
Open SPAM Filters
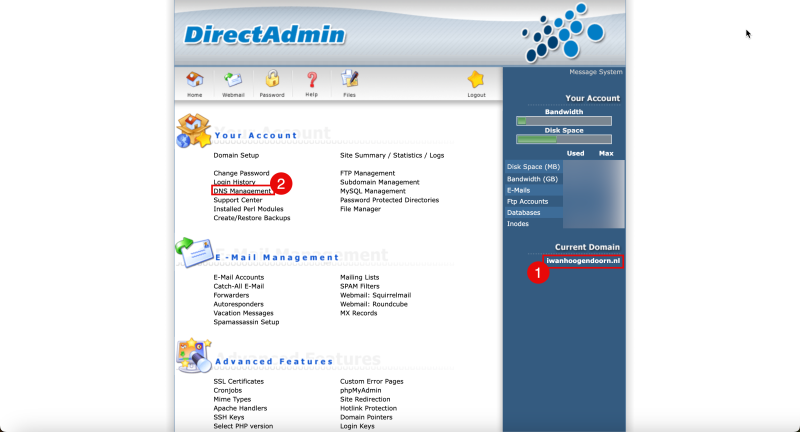[x=360, y=286]
